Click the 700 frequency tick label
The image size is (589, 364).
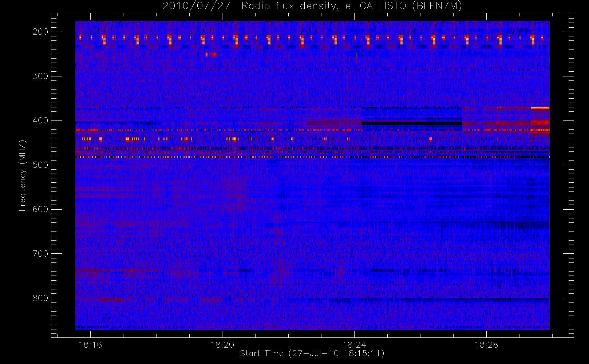[x=40, y=254]
